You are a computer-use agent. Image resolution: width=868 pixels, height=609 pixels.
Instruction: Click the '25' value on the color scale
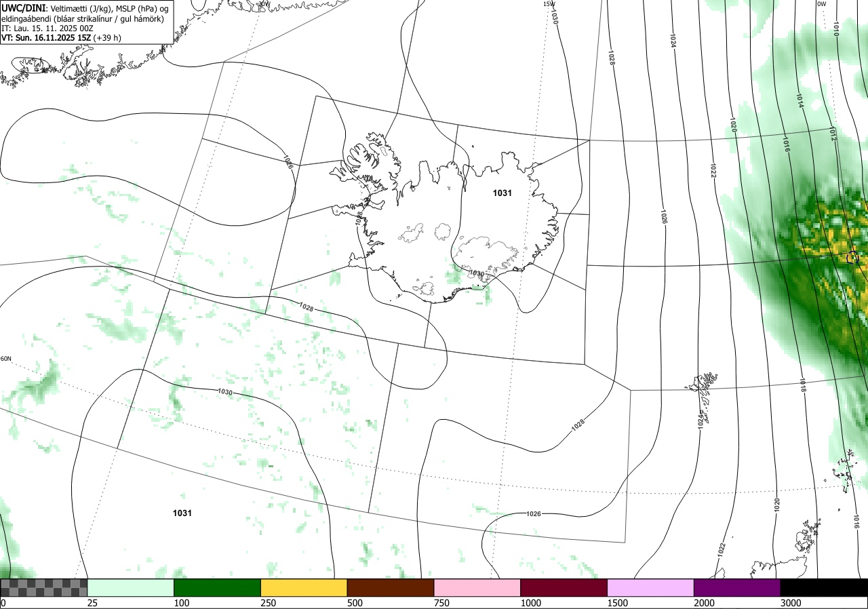(92, 603)
